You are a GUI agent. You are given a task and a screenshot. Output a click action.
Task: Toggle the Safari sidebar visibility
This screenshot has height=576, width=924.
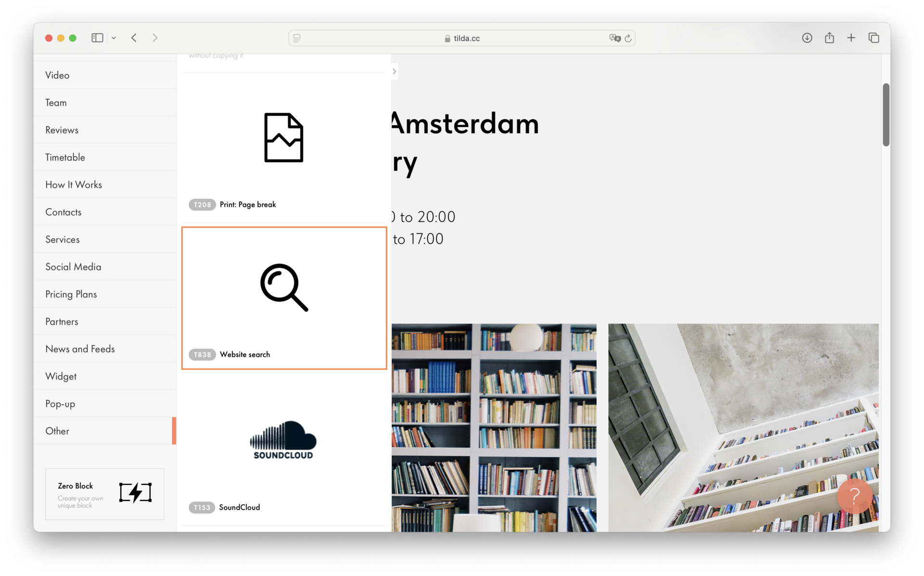tap(97, 38)
